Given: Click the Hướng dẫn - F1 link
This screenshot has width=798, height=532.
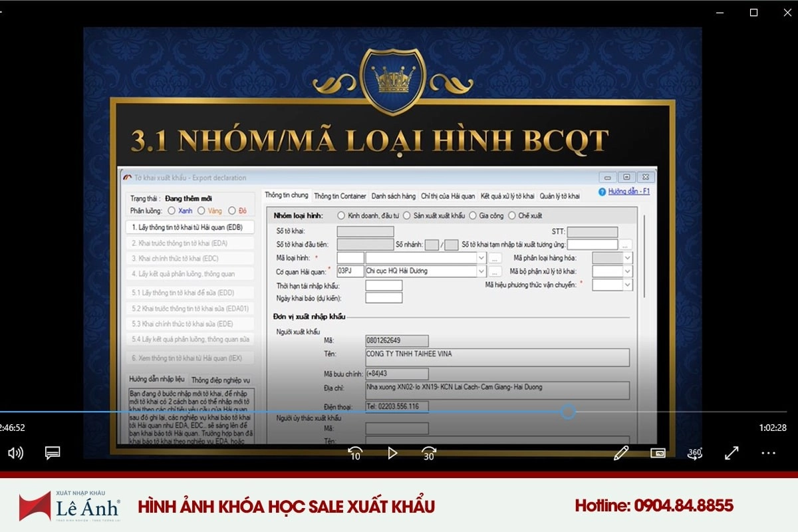Looking at the screenshot, I should 628,192.
